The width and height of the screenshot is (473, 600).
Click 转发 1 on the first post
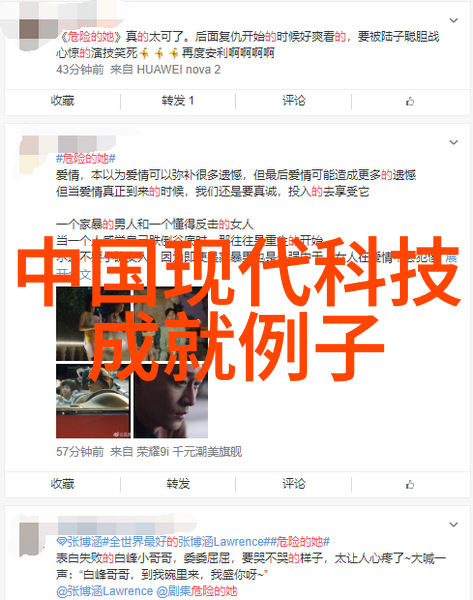point(178,101)
